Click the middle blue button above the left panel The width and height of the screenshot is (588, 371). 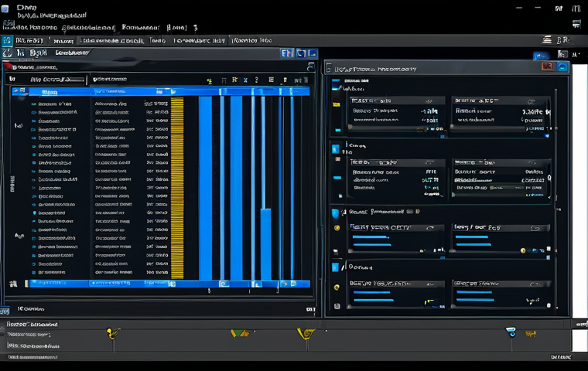tap(301, 53)
